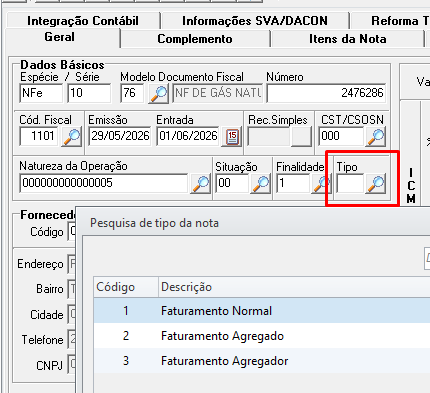Click the Finalidade field with 1
This screenshot has height=393, width=430.
[x=293, y=183]
